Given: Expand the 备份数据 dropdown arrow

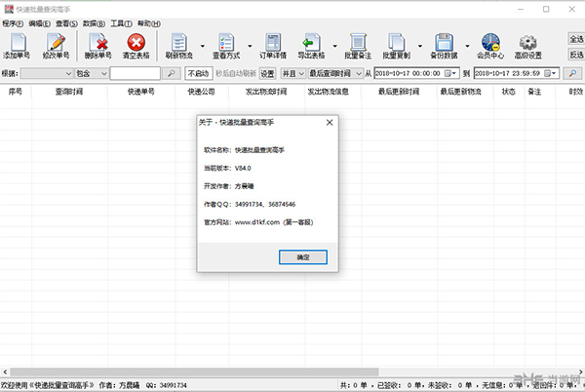Looking at the screenshot, I should 467,46.
